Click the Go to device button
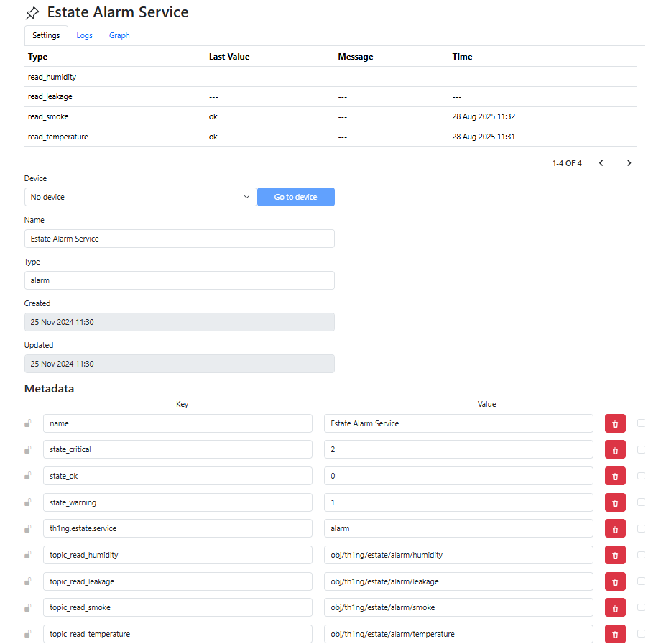The height and width of the screenshot is (644, 656). click(296, 197)
